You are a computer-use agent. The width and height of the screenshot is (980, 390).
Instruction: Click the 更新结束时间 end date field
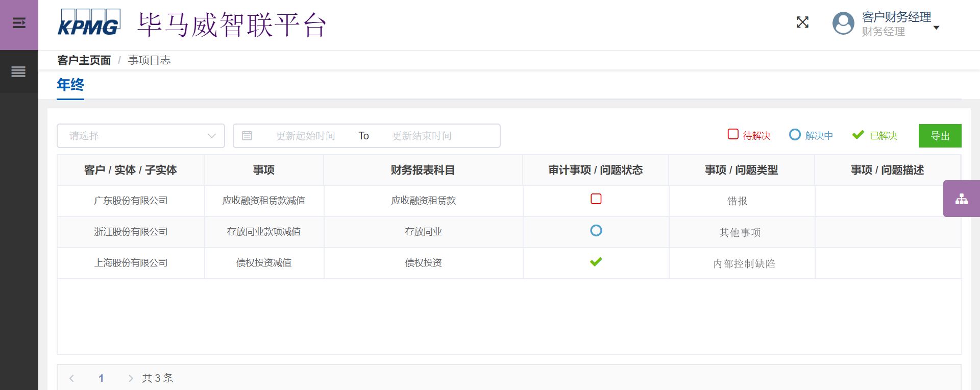coord(422,136)
